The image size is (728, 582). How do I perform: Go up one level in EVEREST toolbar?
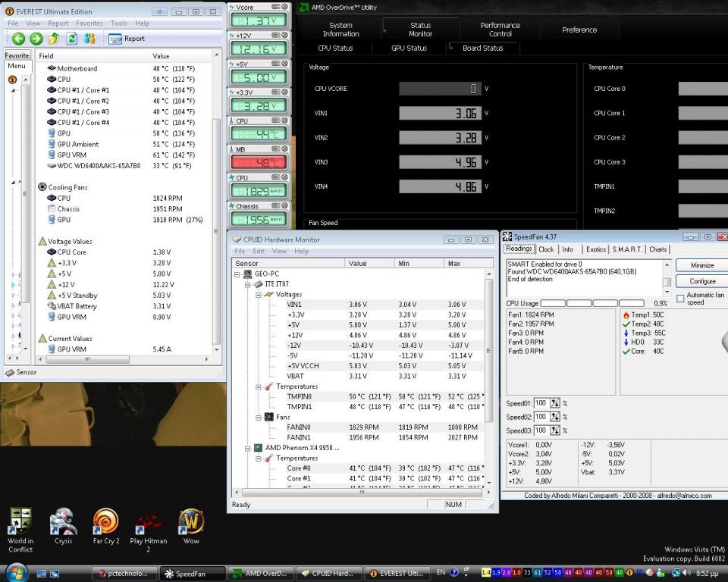click(x=54, y=39)
